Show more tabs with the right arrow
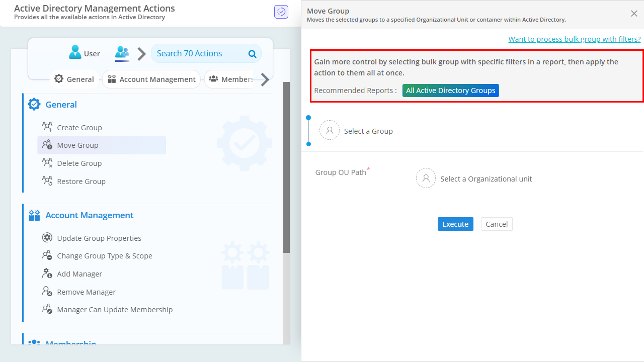 (265, 79)
